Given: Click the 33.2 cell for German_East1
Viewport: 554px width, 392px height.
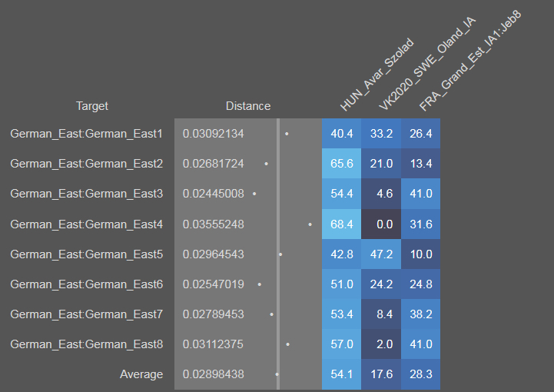Looking at the screenshot, I should (x=381, y=134).
